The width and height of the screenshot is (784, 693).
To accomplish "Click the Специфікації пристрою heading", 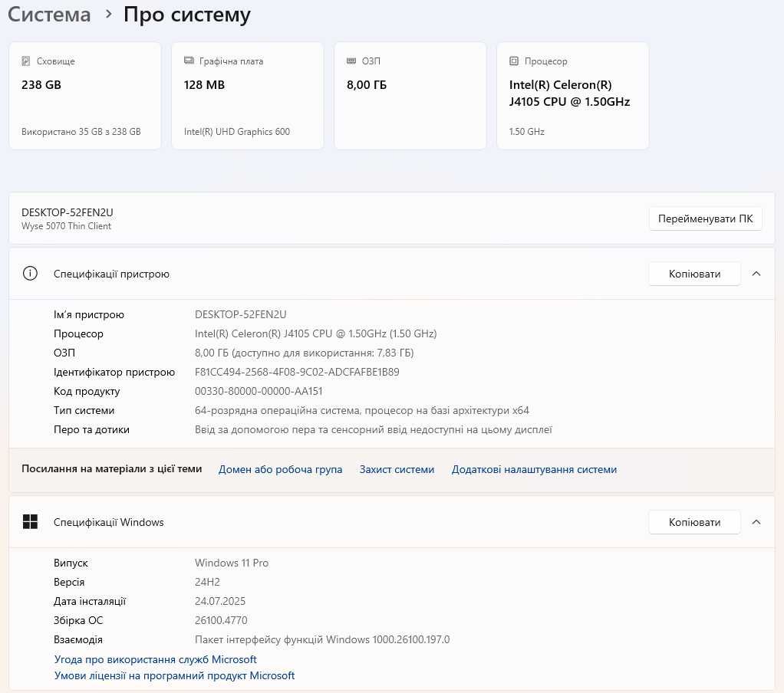I will [x=111, y=274].
